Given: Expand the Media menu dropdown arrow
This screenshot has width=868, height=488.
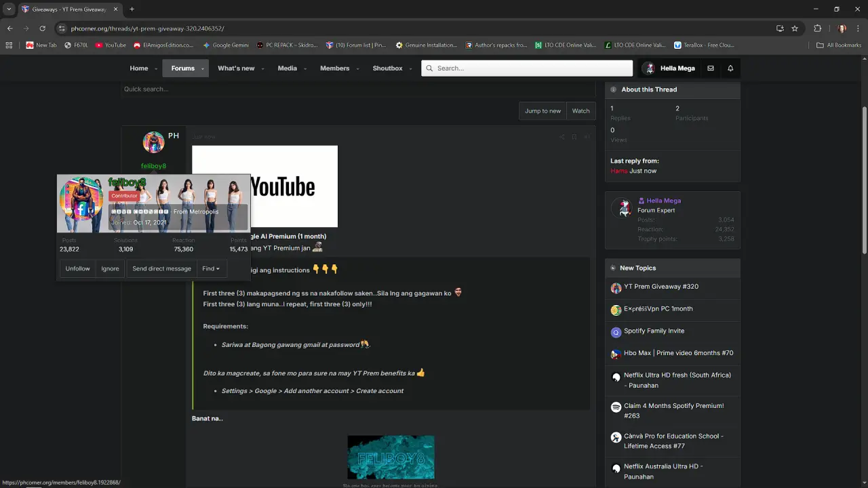Looking at the screenshot, I should [305, 68].
